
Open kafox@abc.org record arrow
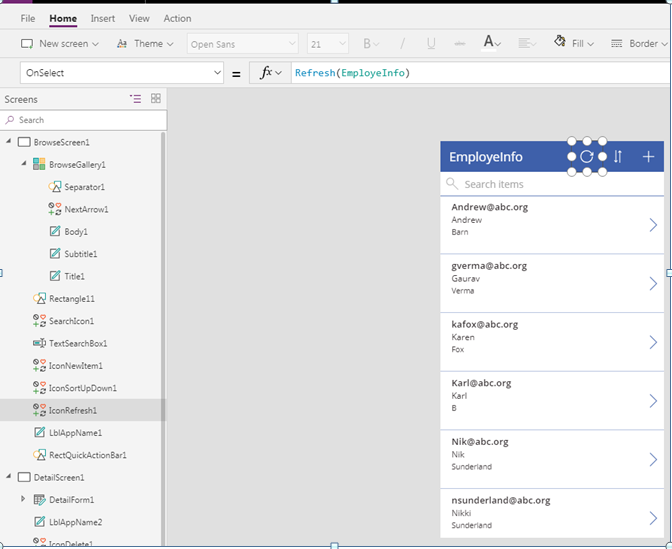click(653, 342)
